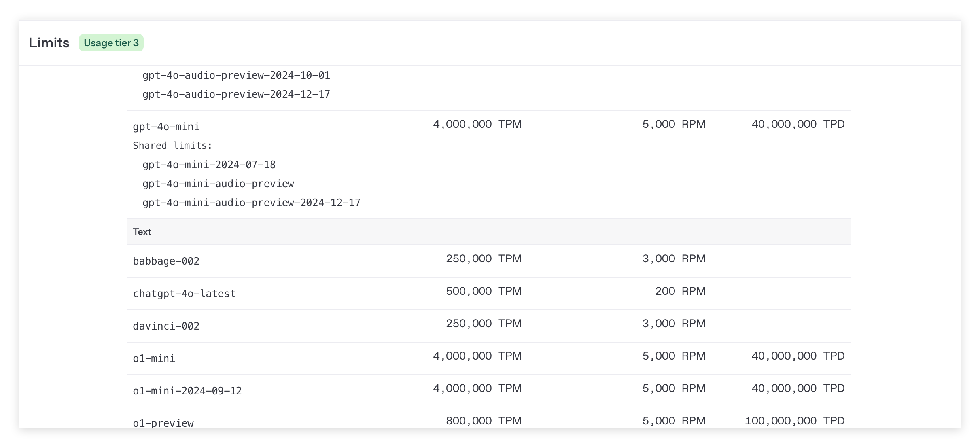980x447 pixels.
Task: Select the babbage-002 model row
Action: point(166,261)
